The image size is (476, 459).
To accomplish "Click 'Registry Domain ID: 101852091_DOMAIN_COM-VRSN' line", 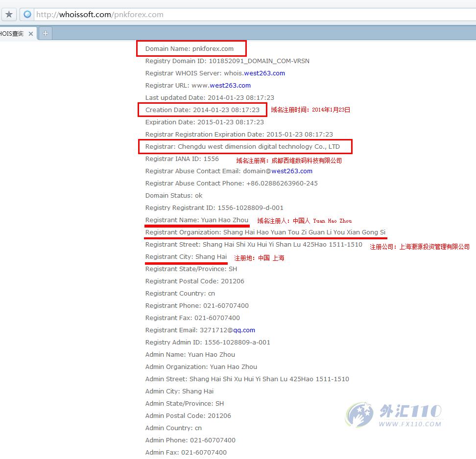I will pyautogui.click(x=227, y=61).
